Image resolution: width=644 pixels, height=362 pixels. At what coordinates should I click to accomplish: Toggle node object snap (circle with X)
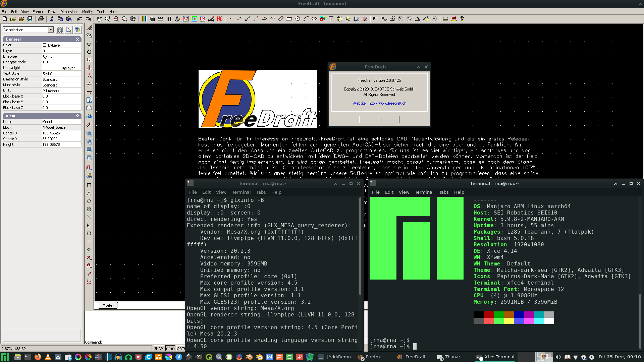pyautogui.click(x=89, y=209)
